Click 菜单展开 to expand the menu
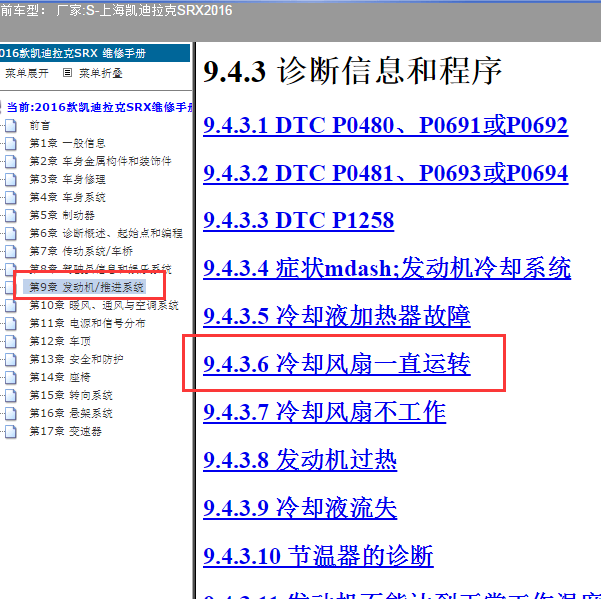601x599 pixels. pyautogui.click(x=27, y=73)
